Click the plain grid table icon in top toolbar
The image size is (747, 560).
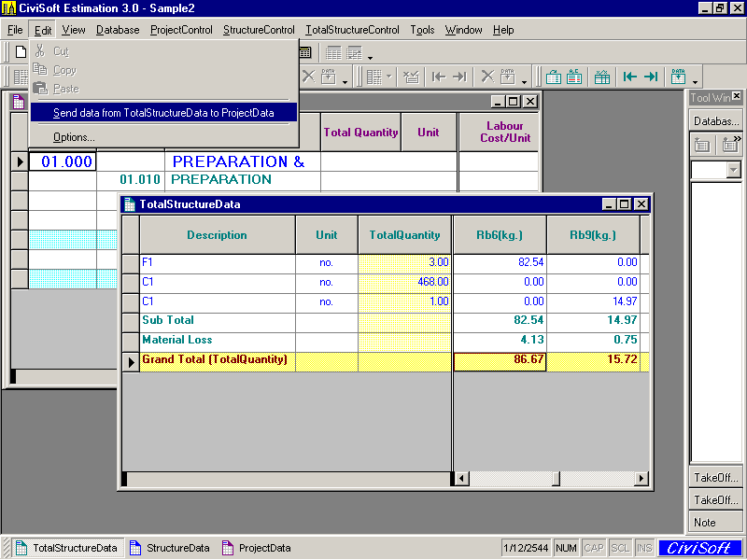pyautogui.click(x=333, y=53)
